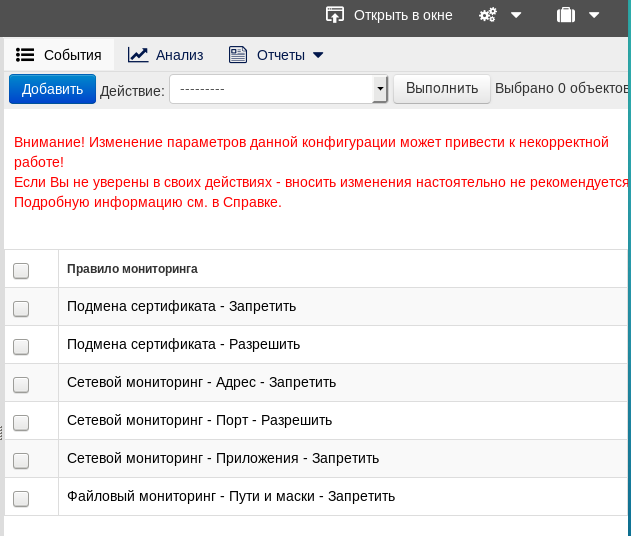Select checkbox for Сетевой мониторинг - Порт - Разрешить

click(21, 422)
